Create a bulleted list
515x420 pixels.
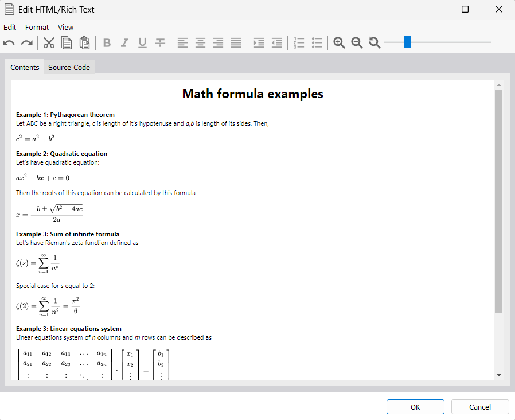tap(317, 42)
